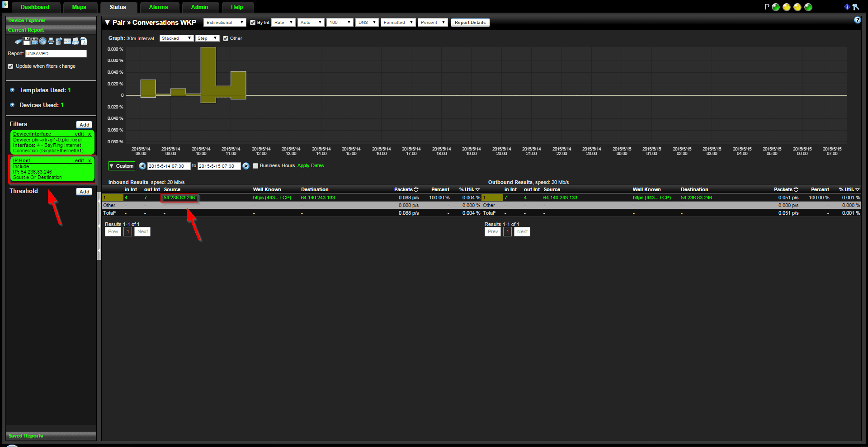Viewport: 868px width, 447px height.
Task: Click the Report Details button
Action: tap(470, 23)
